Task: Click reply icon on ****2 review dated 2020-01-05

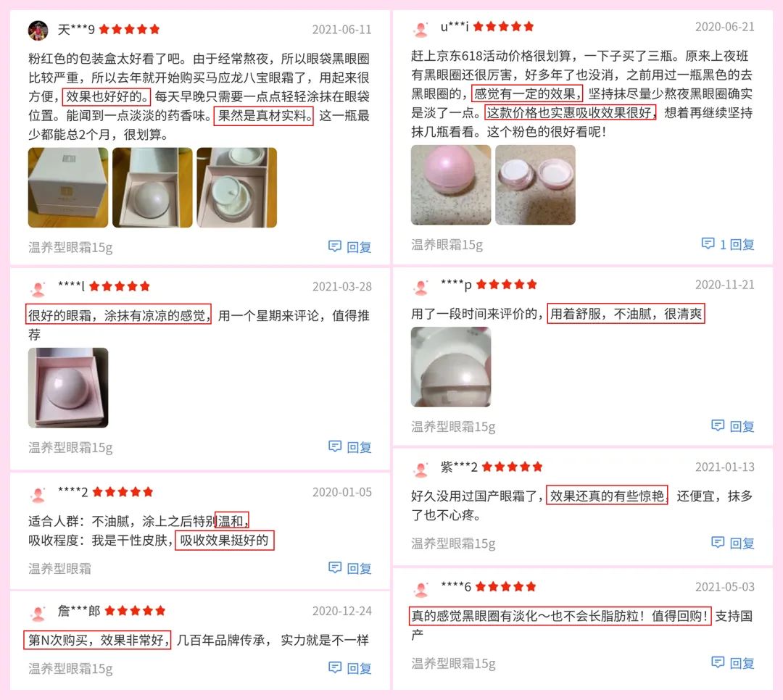Action: [334, 567]
